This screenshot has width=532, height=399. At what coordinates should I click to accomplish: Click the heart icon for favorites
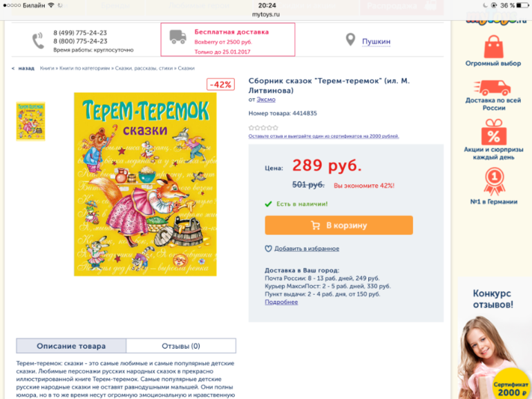click(268, 249)
